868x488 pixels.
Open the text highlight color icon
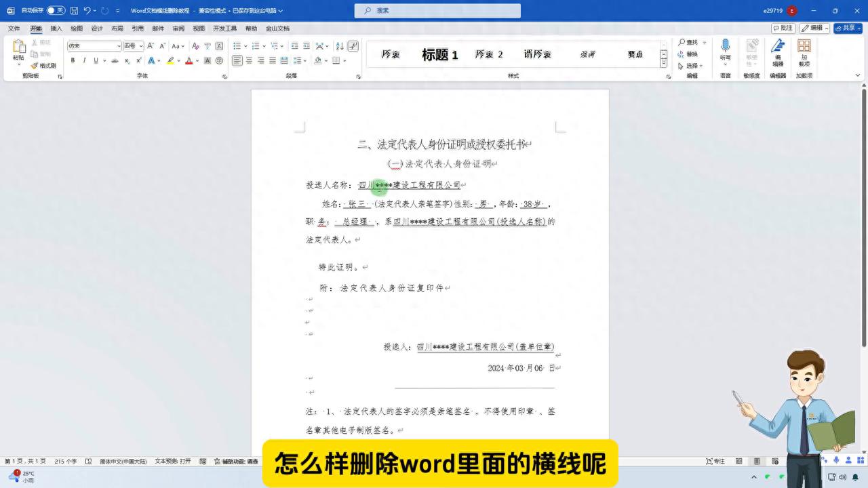tap(171, 60)
